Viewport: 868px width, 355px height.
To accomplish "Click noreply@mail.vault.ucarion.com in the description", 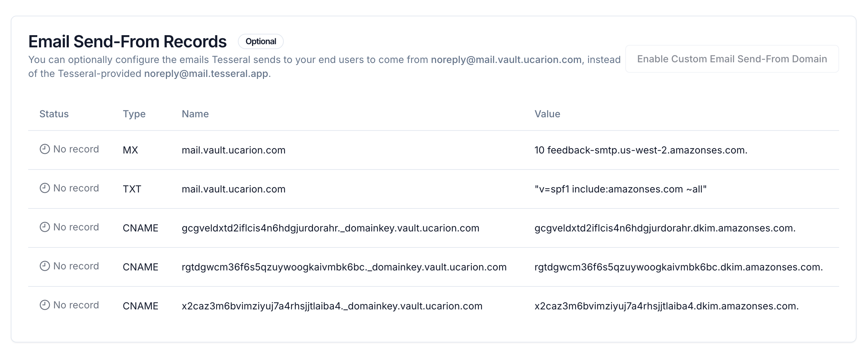I will click(506, 60).
